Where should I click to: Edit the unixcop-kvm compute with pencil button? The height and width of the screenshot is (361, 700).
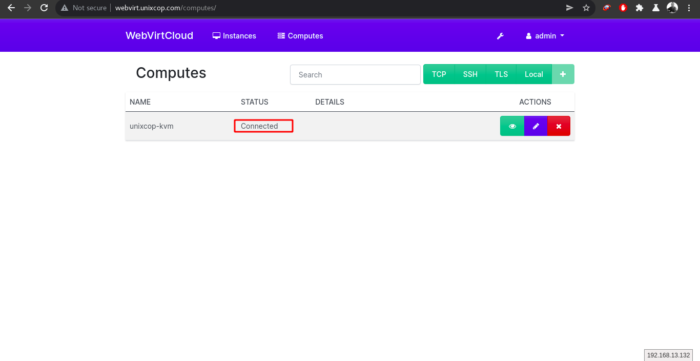click(536, 126)
